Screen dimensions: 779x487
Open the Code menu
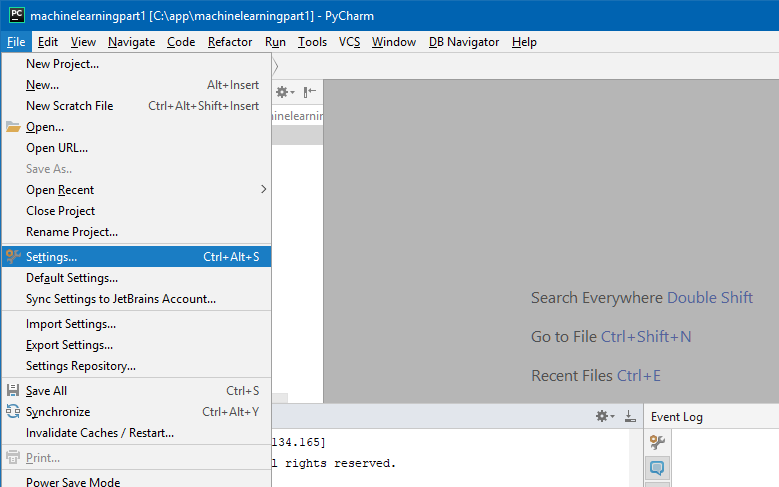pos(181,42)
